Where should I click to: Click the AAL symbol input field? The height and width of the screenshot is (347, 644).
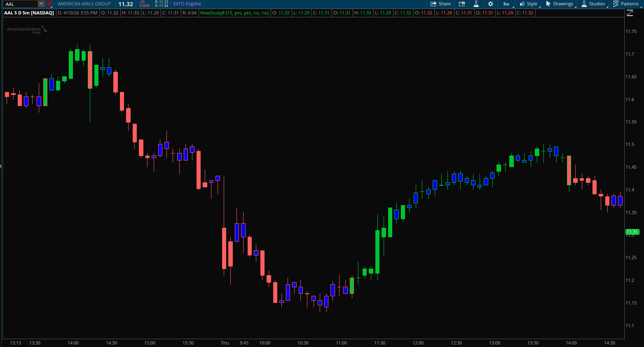(x=21, y=4)
